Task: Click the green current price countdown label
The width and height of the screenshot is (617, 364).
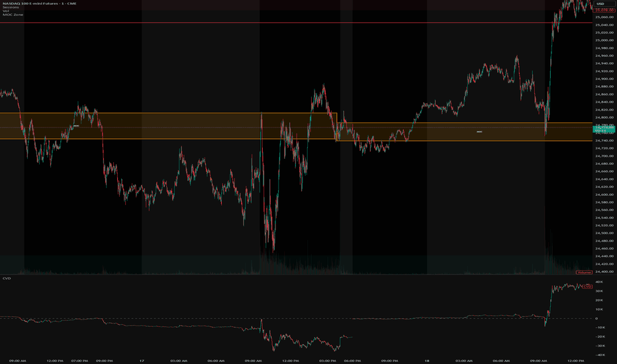Action: [603, 128]
